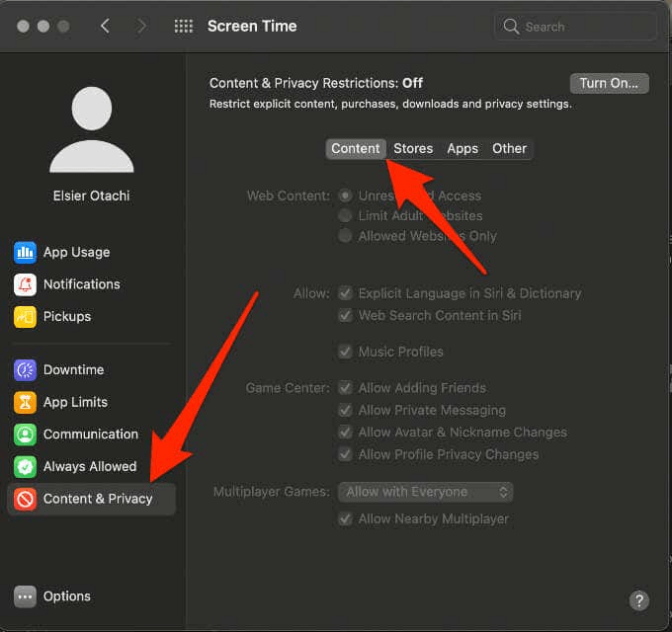Open Pickups in sidebar
Viewport: 672px width, 632px height.
[67, 316]
